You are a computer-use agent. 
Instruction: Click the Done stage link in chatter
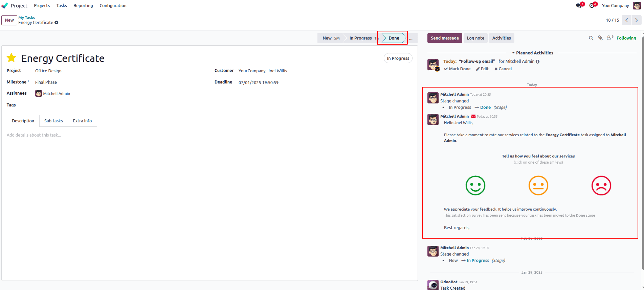pyautogui.click(x=485, y=107)
